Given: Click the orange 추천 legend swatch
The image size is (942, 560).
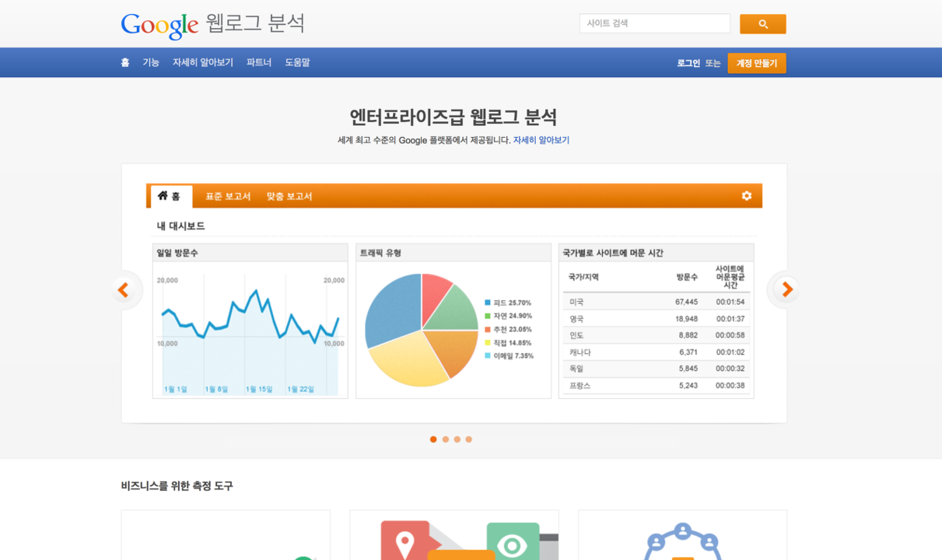Looking at the screenshot, I should coord(488,329).
